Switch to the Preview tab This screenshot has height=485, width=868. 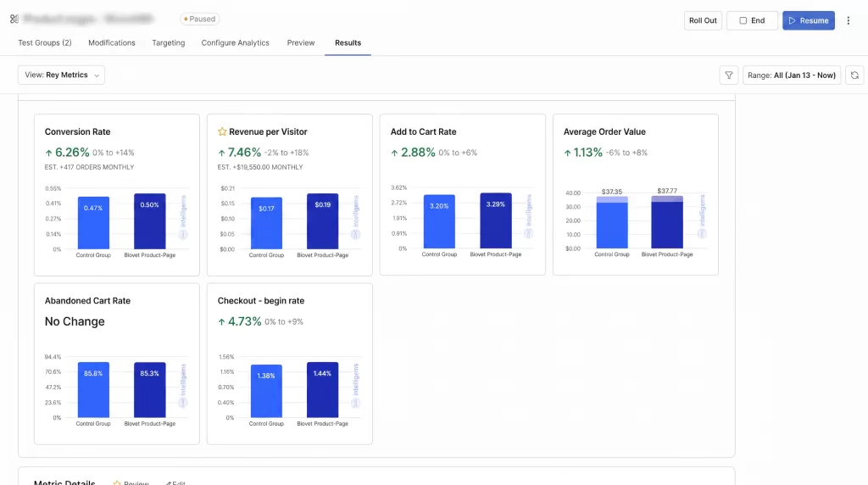301,42
